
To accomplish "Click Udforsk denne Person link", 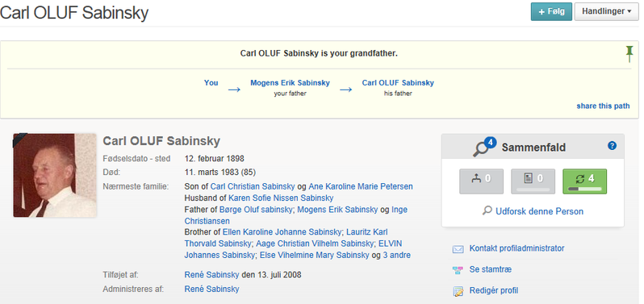I will [539, 212].
